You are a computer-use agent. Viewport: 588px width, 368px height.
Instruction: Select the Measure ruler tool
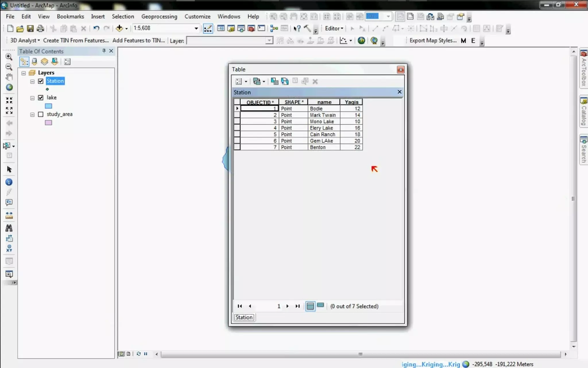[9, 215]
